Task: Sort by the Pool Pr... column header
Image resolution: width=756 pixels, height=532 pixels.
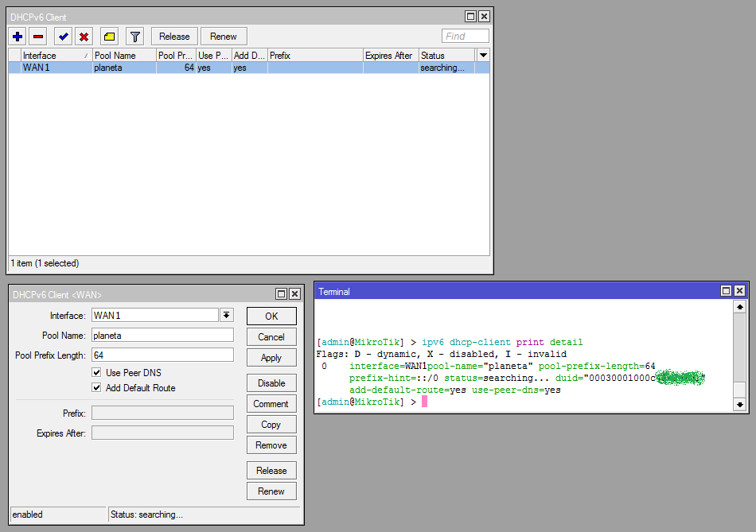Action: [x=176, y=56]
